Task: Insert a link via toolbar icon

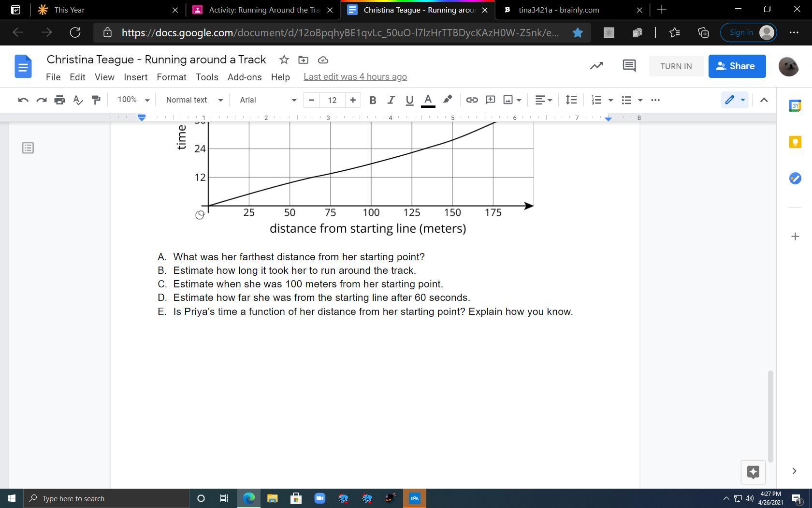Action: tap(472, 100)
